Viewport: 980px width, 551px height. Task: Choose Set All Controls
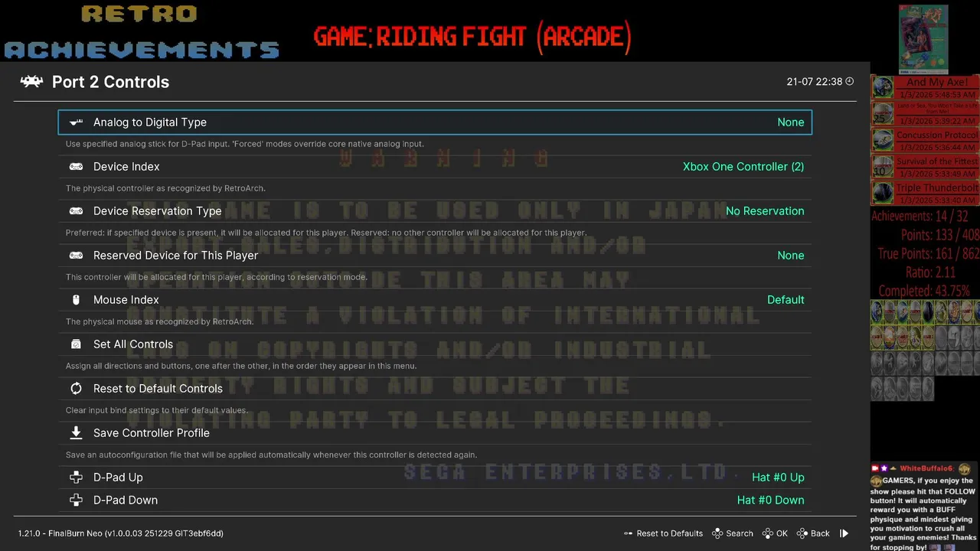[435, 344]
